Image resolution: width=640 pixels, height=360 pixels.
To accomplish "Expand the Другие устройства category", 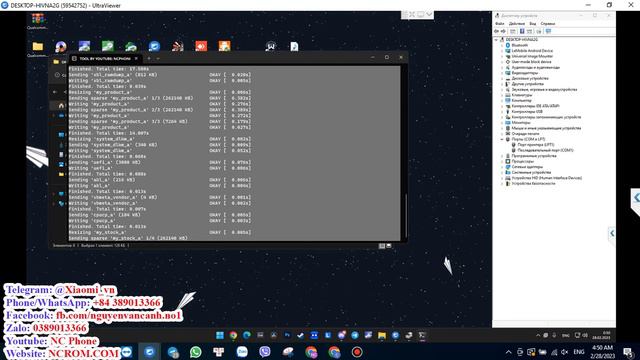I will [x=502, y=84].
